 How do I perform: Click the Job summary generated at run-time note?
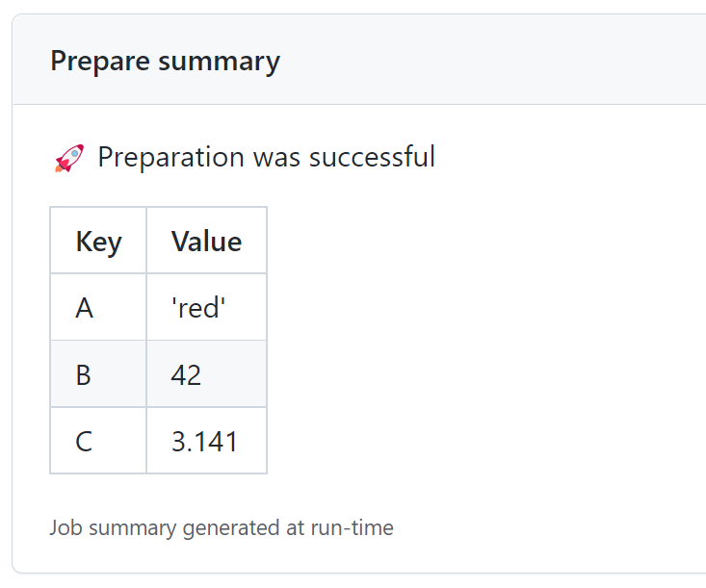[x=222, y=527]
